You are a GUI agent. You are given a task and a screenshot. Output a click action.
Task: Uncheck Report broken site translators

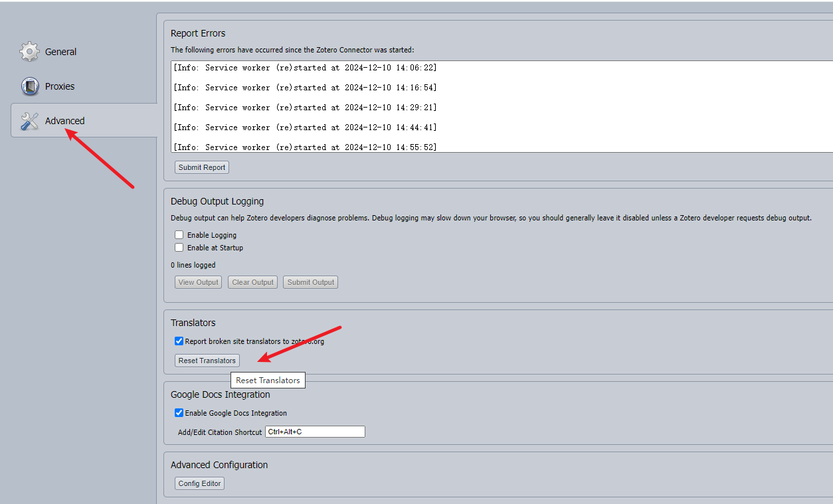[x=179, y=341]
